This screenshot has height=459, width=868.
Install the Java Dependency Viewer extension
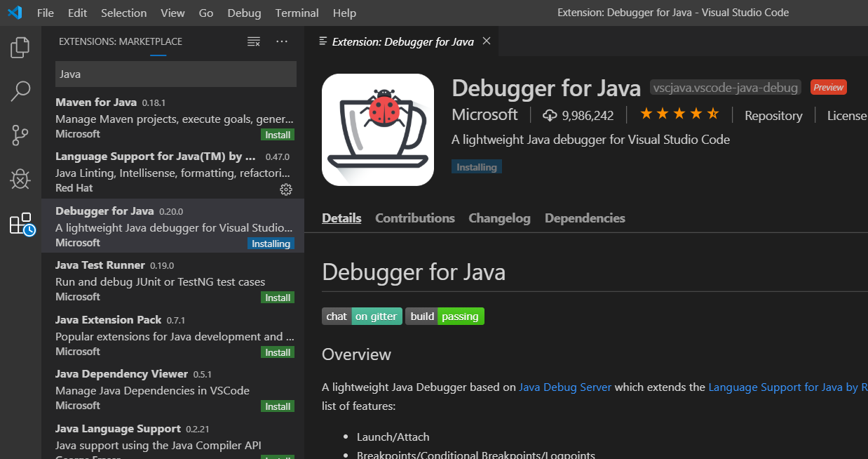pyautogui.click(x=278, y=406)
